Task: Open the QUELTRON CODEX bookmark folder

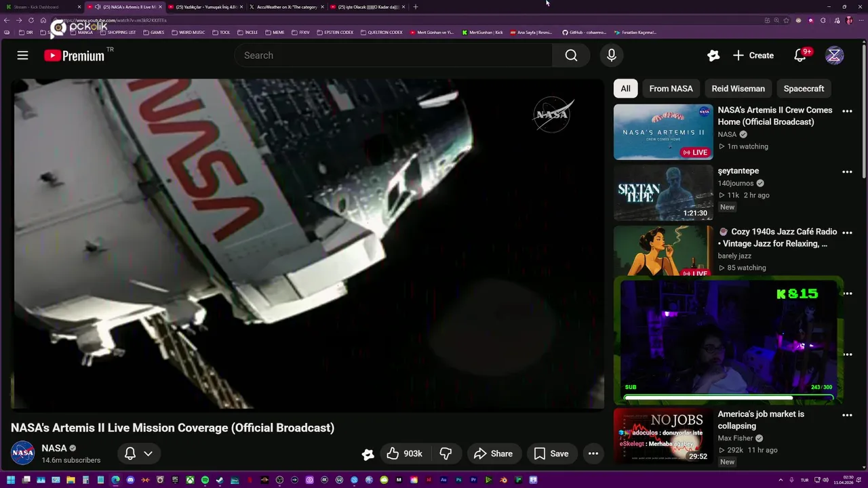Action: click(381, 33)
